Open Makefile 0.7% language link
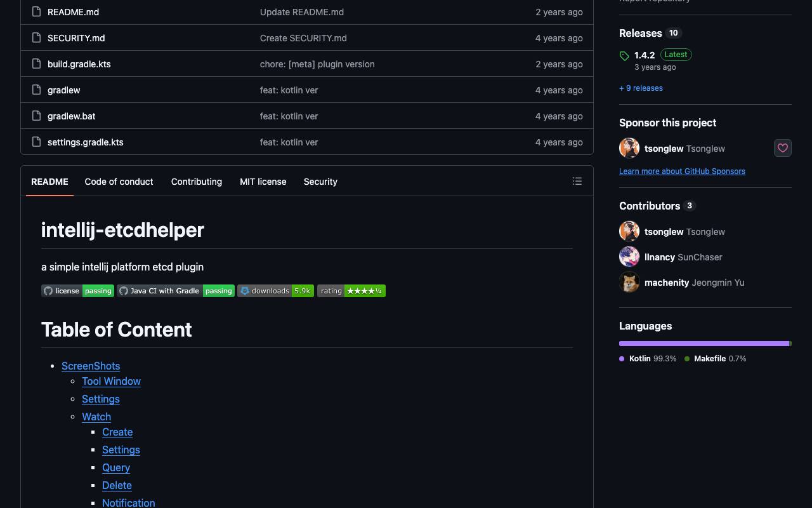 tap(715, 359)
